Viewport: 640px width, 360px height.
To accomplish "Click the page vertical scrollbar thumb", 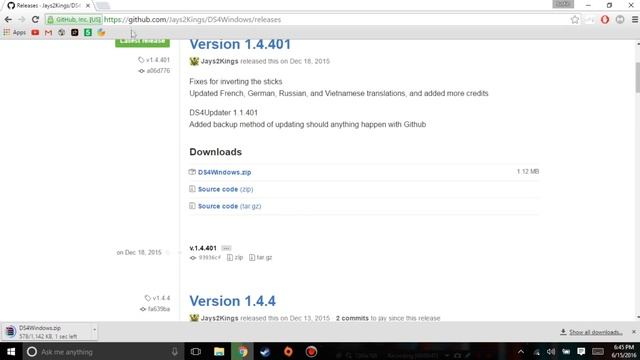I will [x=638, y=78].
